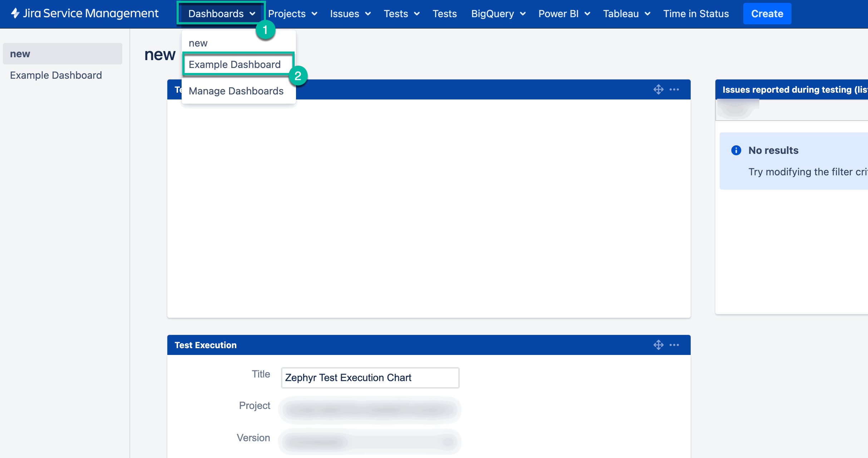Open the ellipsis menu on the top gadget
Viewport: 868px width, 458px height.
click(x=675, y=89)
